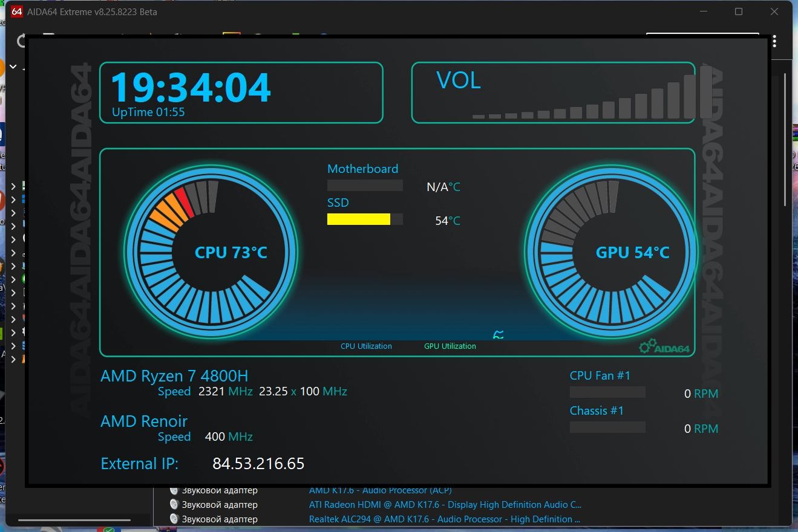Screen dimensions: 798x532
Task: Click the speaker icon beside ATI Radeon HDMI row
Action: click(x=174, y=504)
